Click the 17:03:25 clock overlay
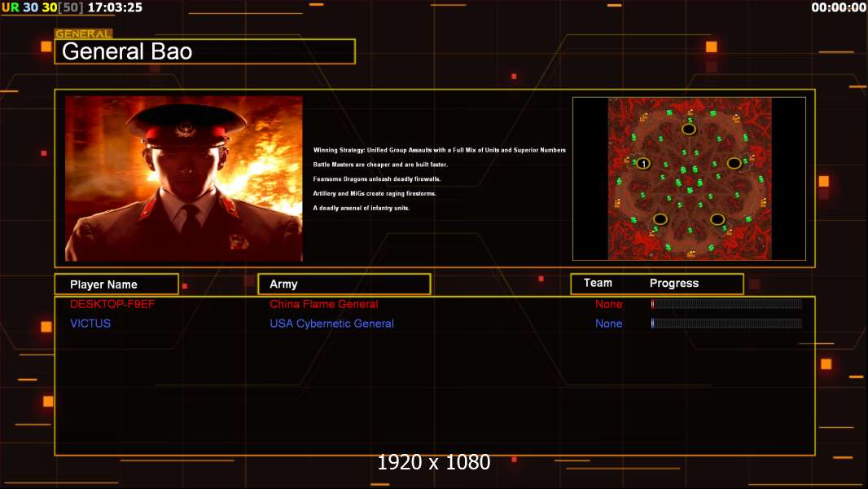 (x=115, y=7)
